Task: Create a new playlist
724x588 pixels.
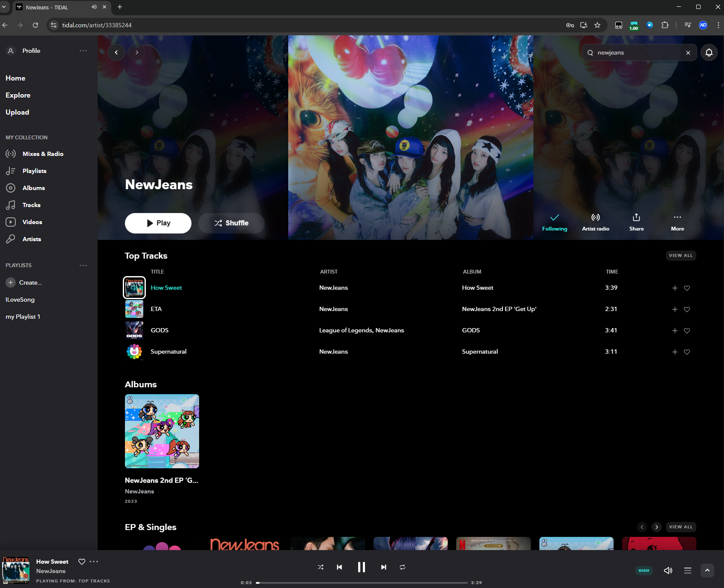Action: tap(24, 282)
